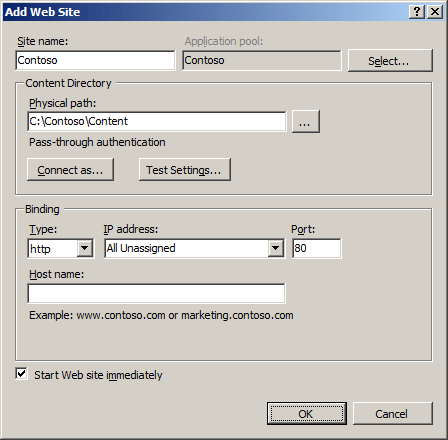Click the empty Host name input field

click(x=156, y=293)
